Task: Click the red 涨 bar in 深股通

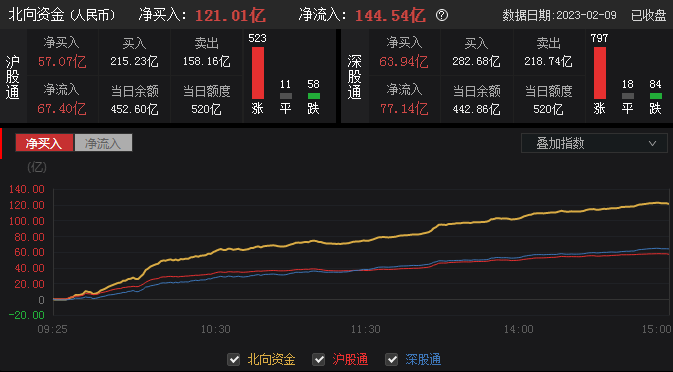Action: 600,73
